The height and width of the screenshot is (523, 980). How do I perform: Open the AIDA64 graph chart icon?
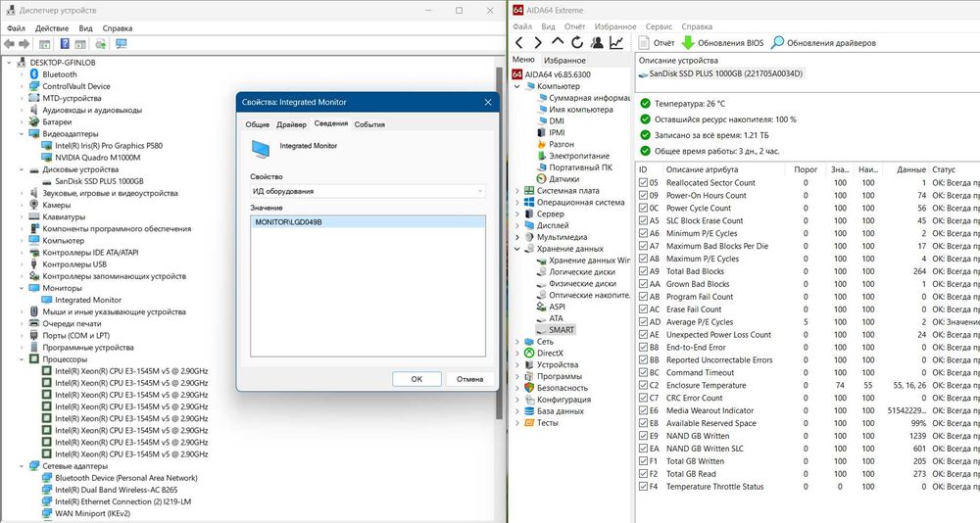coord(616,42)
